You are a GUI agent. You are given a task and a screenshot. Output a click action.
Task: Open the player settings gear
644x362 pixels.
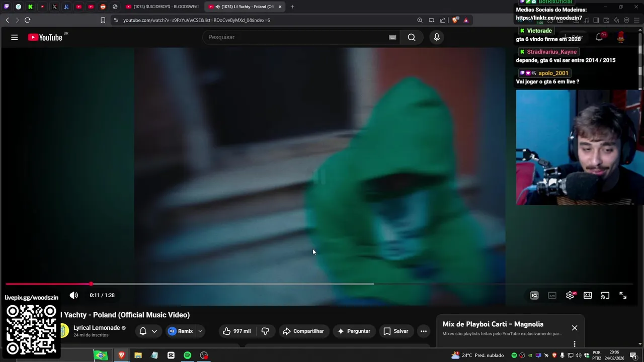(570, 295)
